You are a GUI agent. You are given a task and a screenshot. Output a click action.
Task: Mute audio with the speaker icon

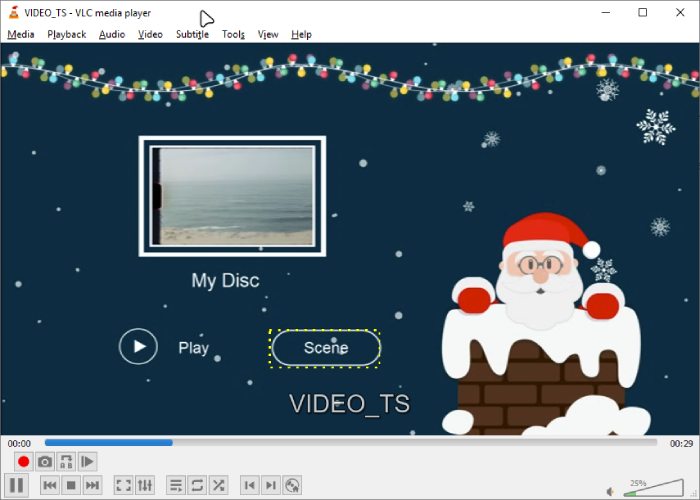pos(611,491)
